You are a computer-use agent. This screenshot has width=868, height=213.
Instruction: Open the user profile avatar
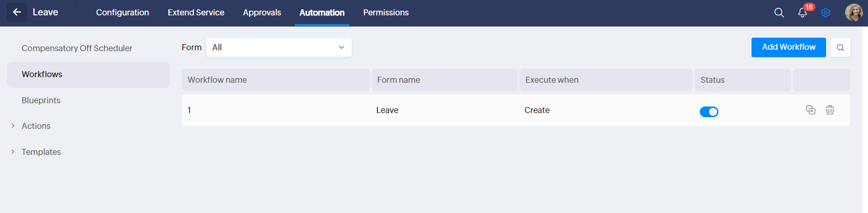854,13
